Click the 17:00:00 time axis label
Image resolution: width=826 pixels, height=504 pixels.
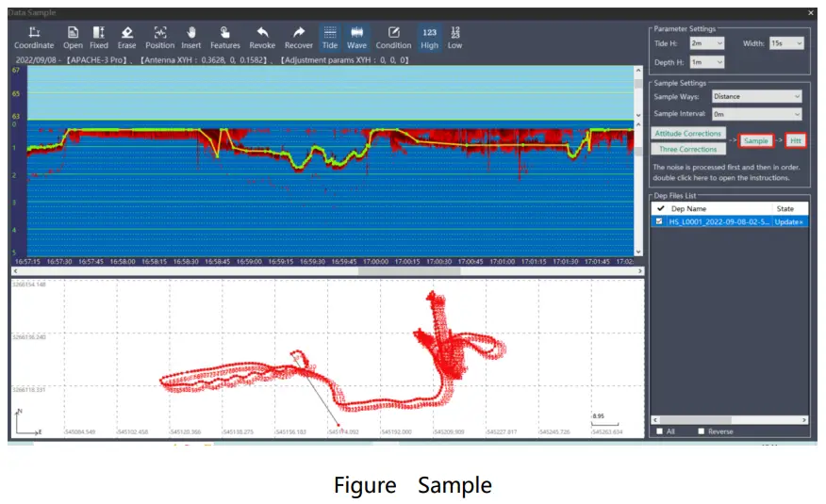point(375,262)
